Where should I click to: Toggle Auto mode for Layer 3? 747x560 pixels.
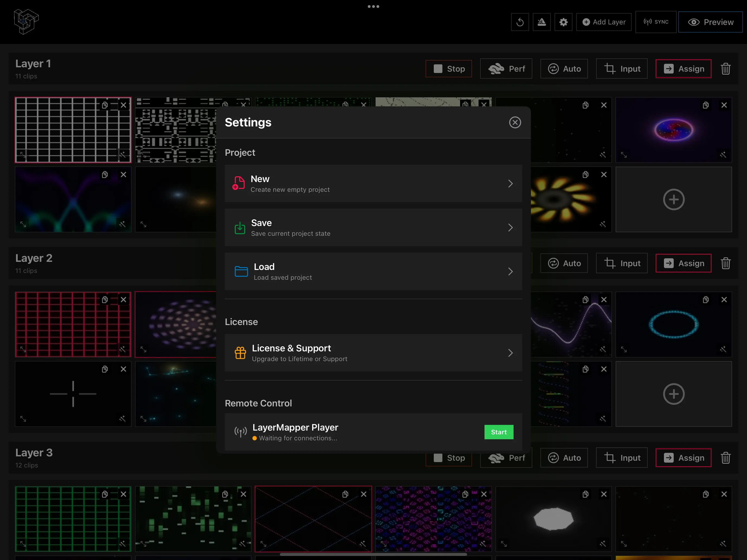[x=564, y=458]
